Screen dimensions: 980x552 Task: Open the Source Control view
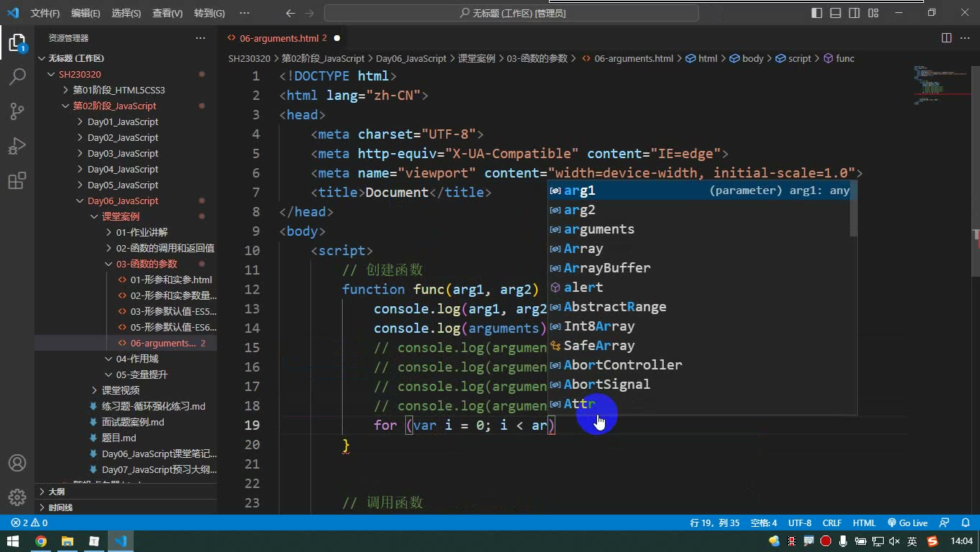(x=17, y=111)
